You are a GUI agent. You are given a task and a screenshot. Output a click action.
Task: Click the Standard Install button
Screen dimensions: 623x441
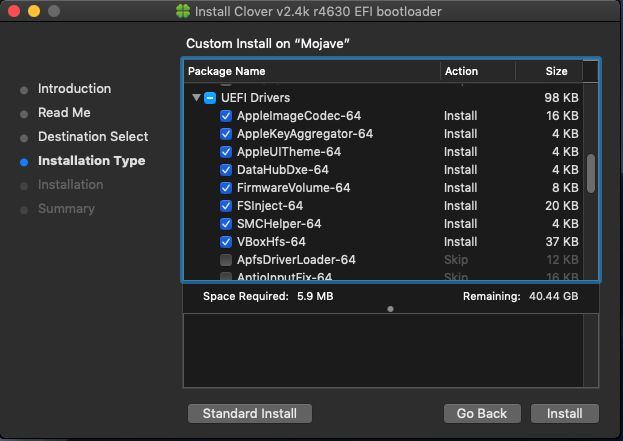pyautogui.click(x=250, y=414)
